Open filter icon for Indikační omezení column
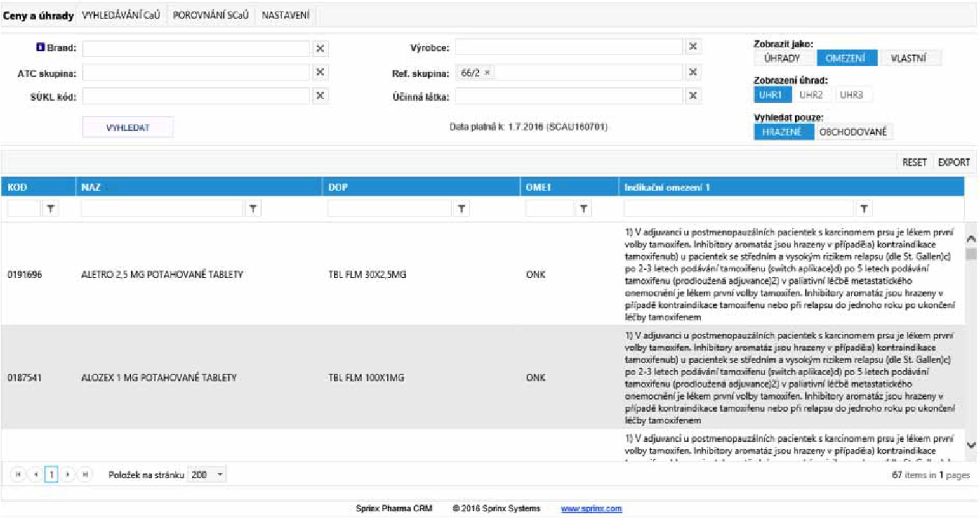980x519 pixels. (x=864, y=209)
